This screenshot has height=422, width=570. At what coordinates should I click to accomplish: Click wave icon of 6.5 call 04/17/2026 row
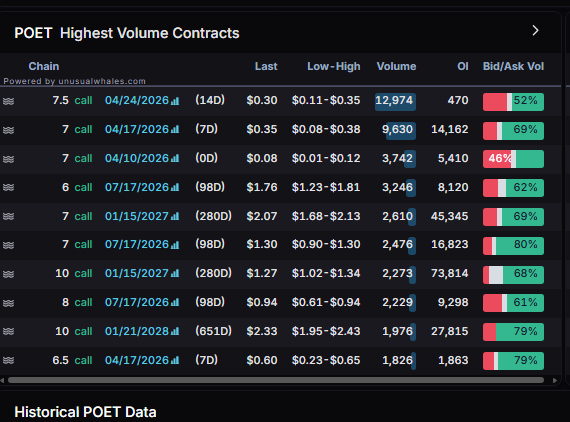click(x=8, y=360)
